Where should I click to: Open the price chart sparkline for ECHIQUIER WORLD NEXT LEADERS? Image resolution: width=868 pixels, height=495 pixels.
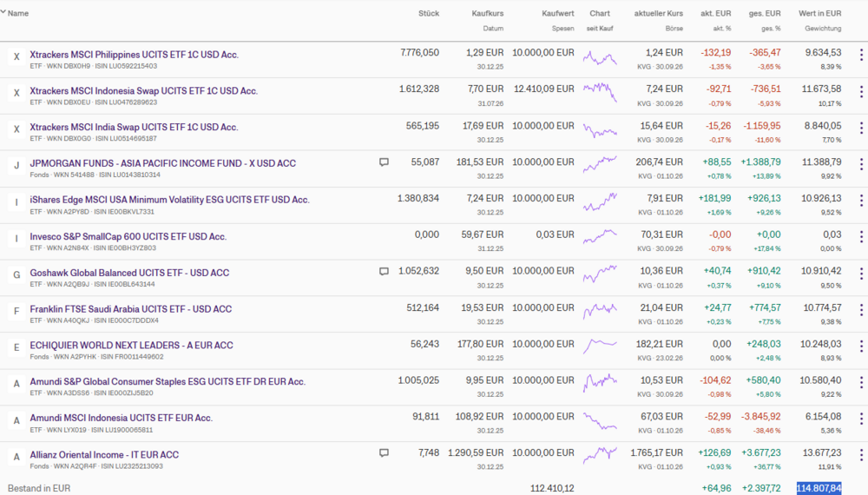tap(600, 346)
